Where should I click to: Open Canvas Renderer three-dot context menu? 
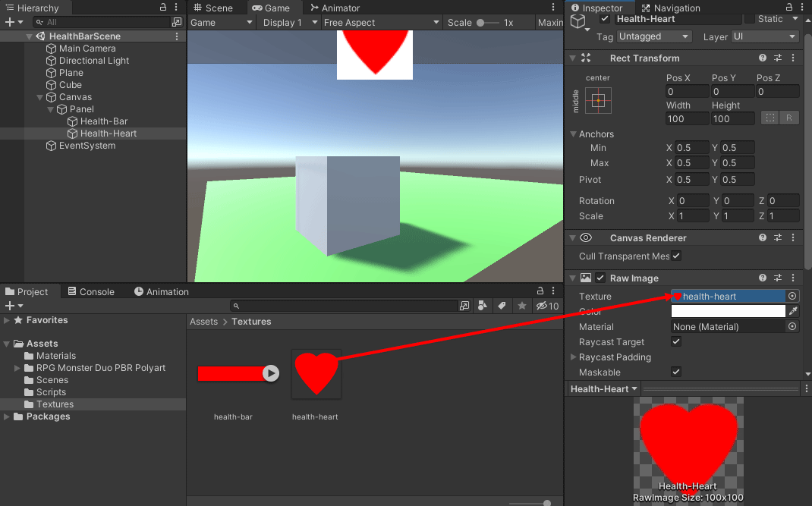pos(793,238)
